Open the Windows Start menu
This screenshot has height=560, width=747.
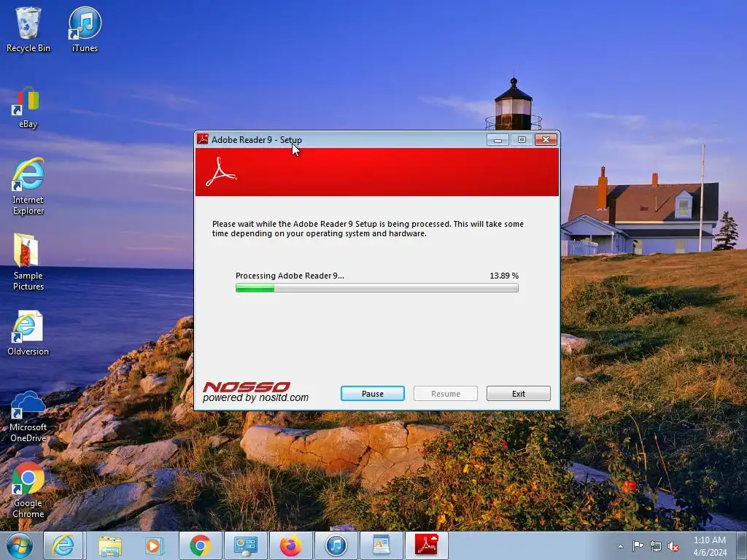coord(20,545)
